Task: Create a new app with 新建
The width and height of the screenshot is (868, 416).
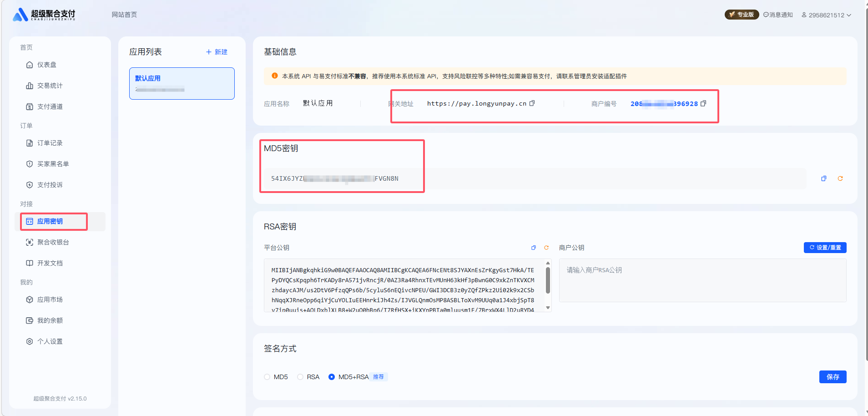Action: tap(217, 52)
